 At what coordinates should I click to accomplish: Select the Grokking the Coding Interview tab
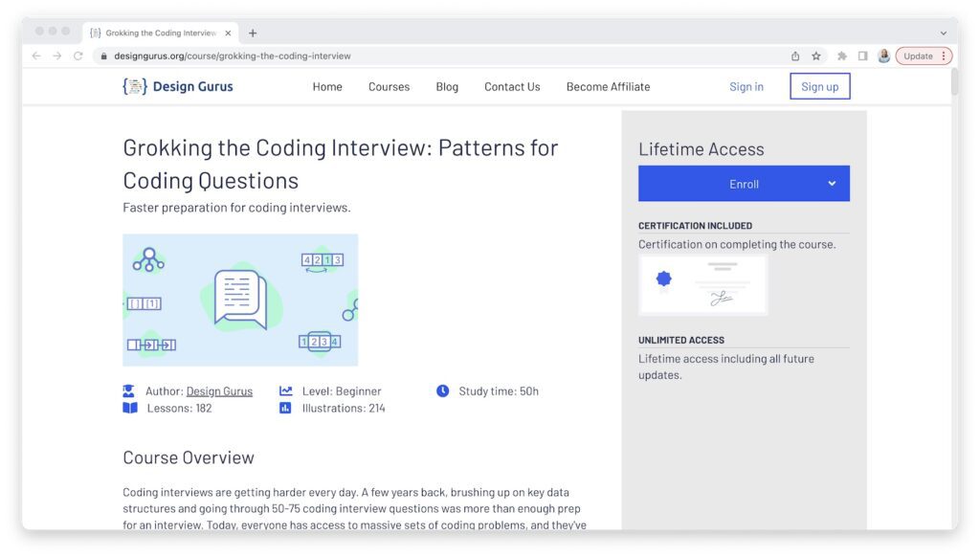click(x=160, y=33)
